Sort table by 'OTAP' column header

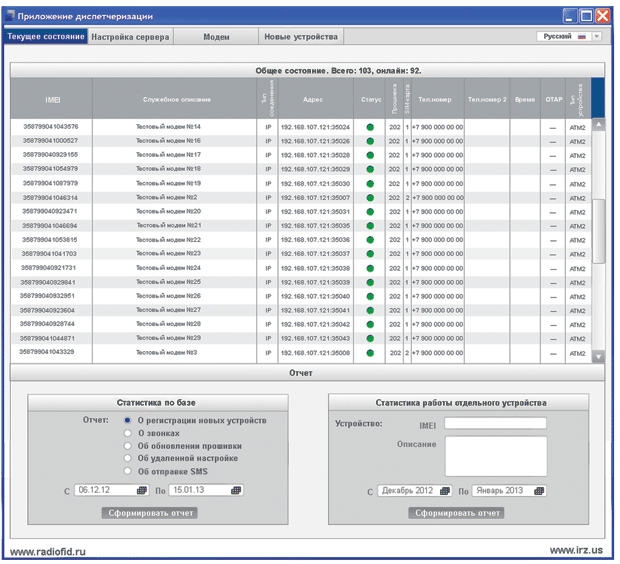tap(553, 99)
